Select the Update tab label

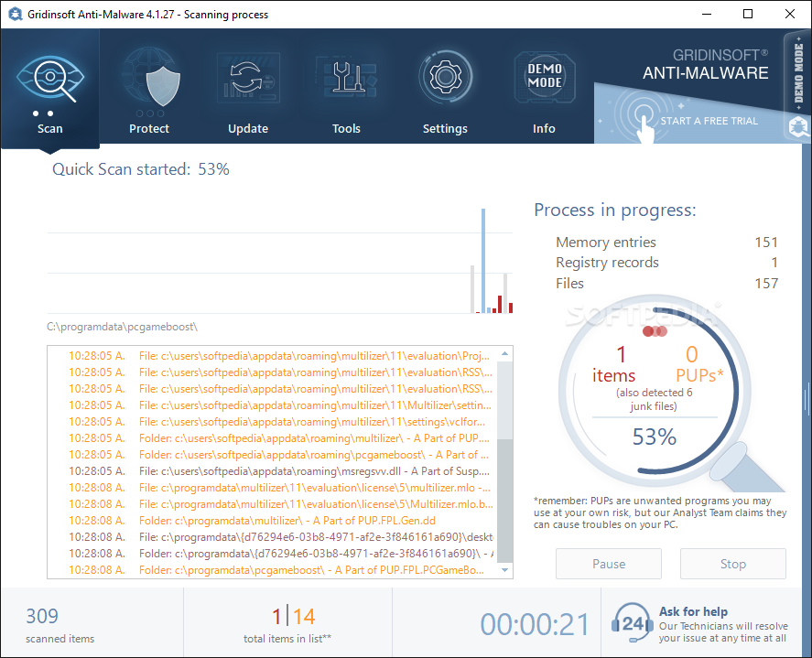click(x=248, y=128)
